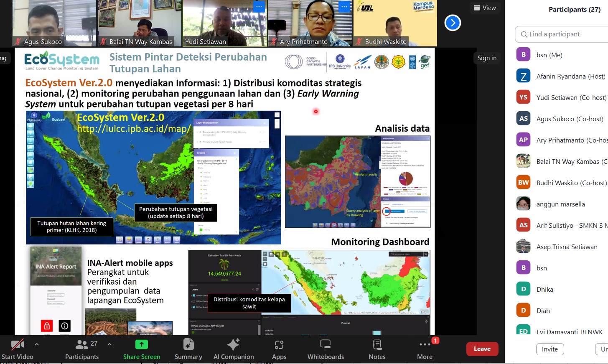Click the YS avatar of Yudi Setiawan

coord(524,97)
